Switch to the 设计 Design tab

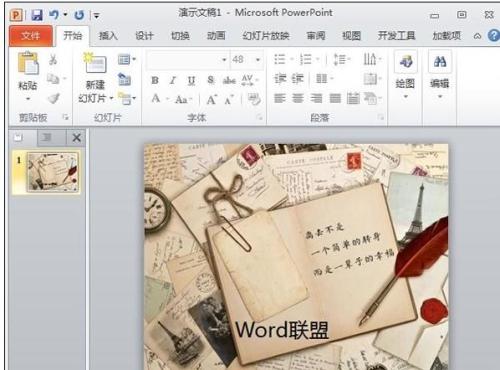coord(144,36)
